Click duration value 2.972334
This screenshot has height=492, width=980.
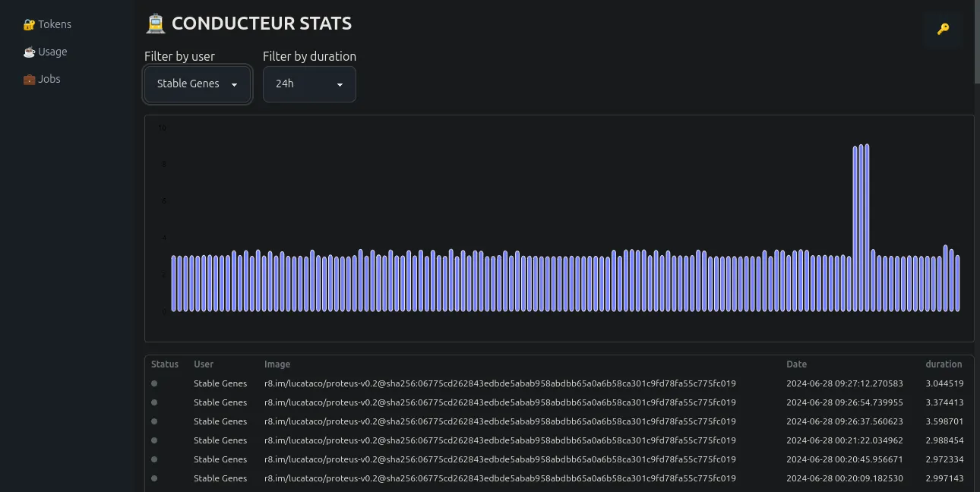click(944, 459)
